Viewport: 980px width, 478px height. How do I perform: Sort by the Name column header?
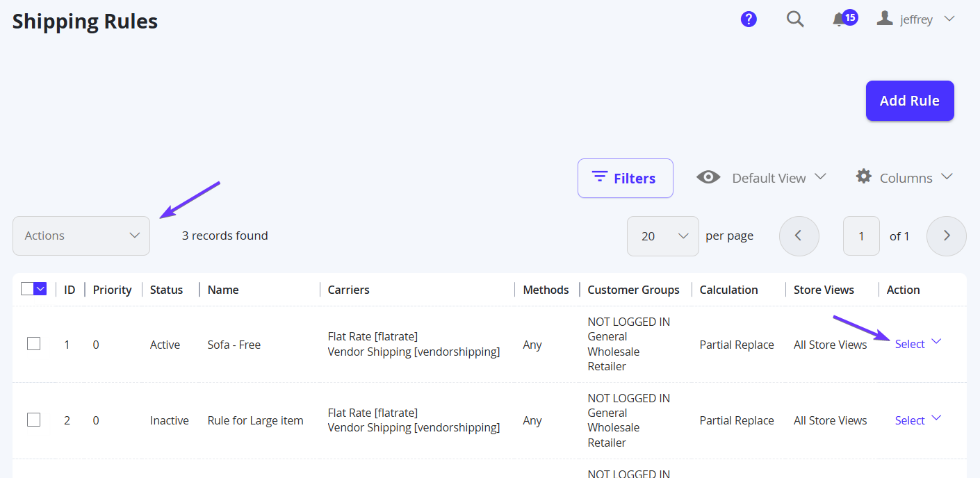(223, 290)
